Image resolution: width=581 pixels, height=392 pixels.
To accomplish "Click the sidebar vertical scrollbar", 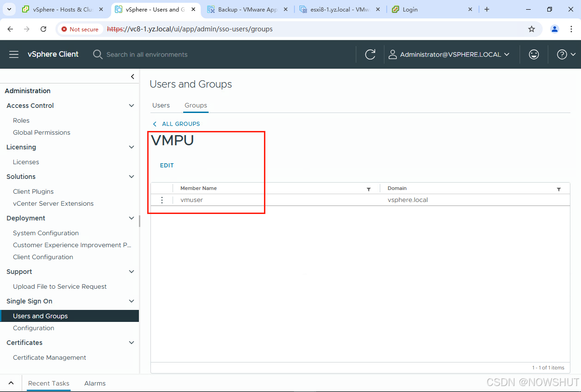I will pyautogui.click(x=139, y=220).
